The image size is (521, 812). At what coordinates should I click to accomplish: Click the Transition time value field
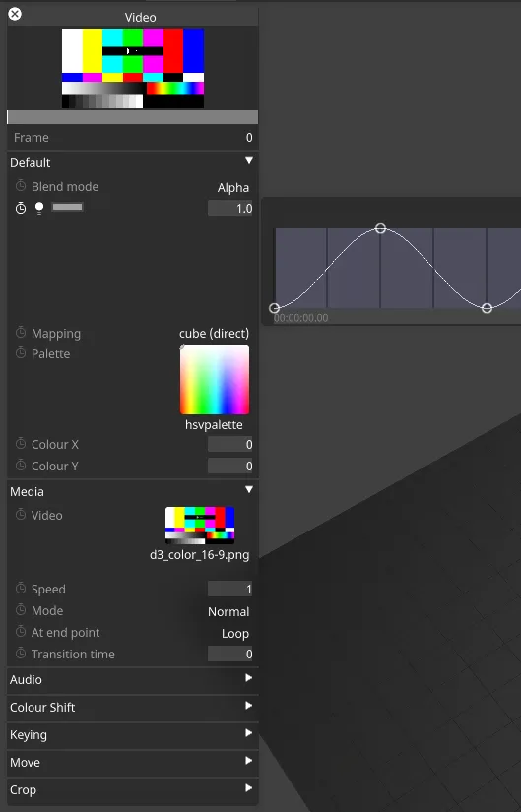point(230,655)
